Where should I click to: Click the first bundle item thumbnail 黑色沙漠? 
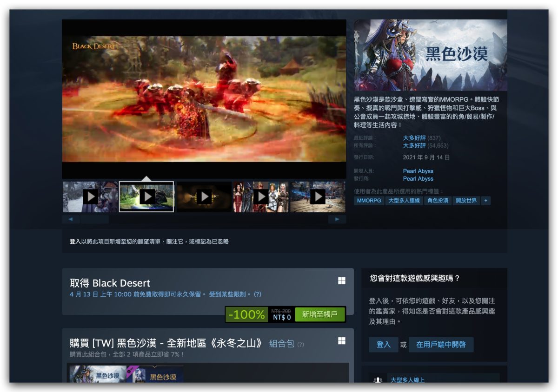(98, 374)
